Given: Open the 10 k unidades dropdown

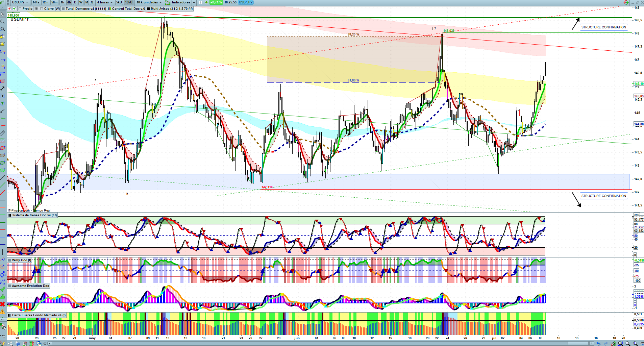Looking at the screenshot, I should [149, 2].
